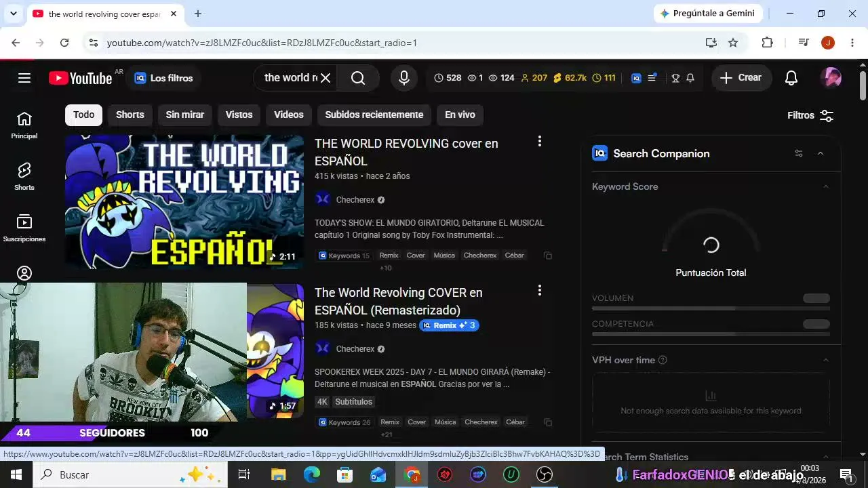
Task: Collapse the VPH over time section
Action: (x=826, y=360)
